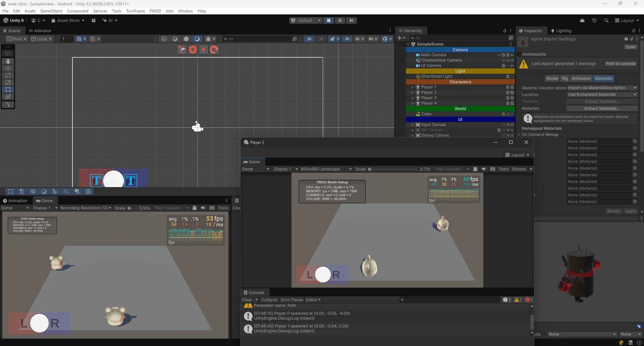Toggle Stats in Player 2 Game view

click(x=504, y=169)
